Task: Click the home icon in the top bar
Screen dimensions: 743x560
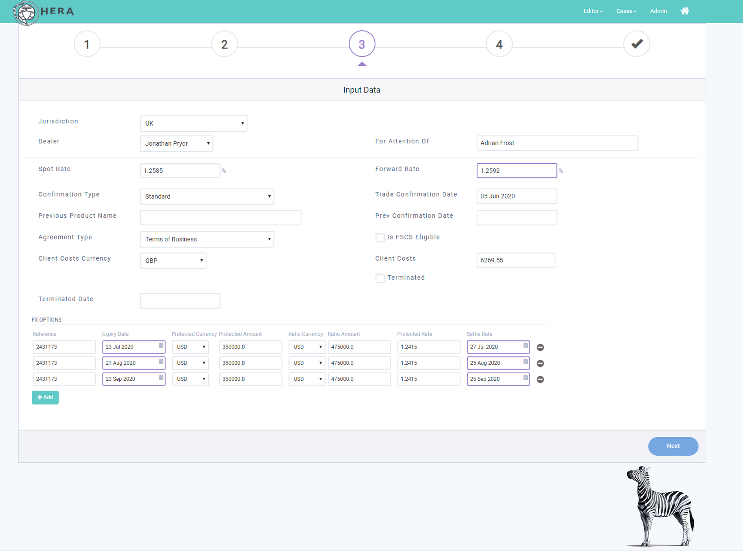Action: pyautogui.click(x=685, y=11)
